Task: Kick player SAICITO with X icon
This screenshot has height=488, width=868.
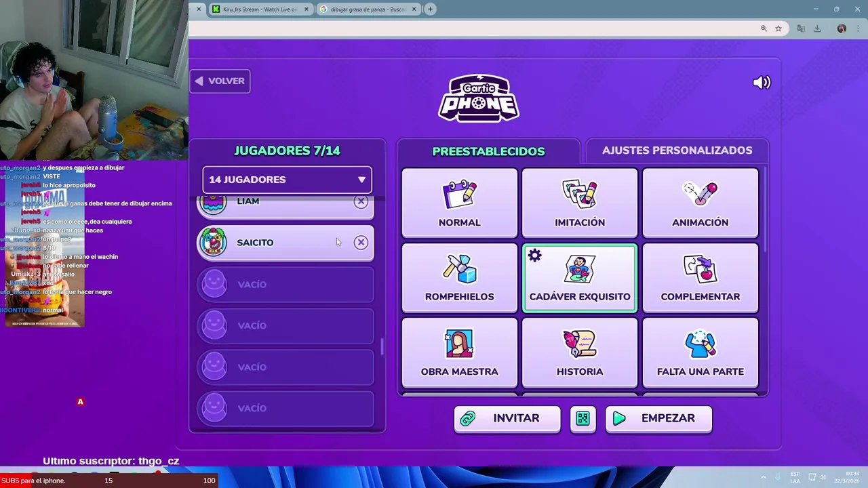Action: pos(361,242)
